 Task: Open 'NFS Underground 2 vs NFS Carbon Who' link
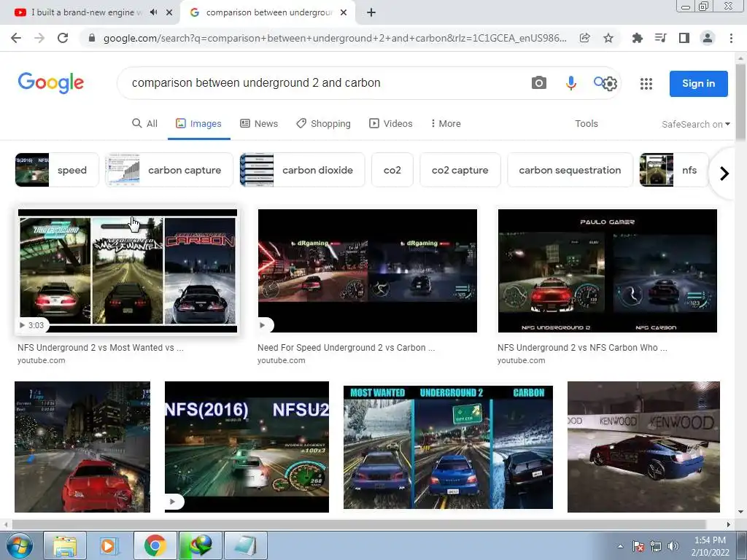[x=582, y=348]
